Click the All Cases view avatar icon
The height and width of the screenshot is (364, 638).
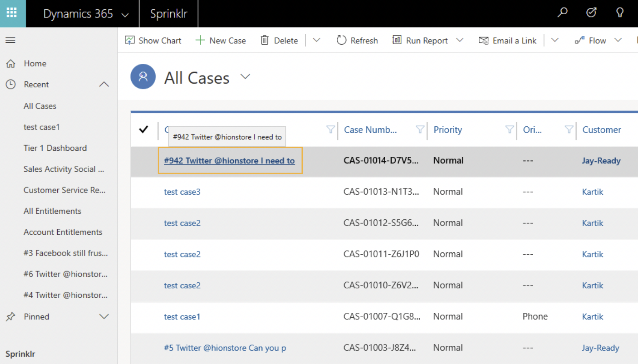pyautogui.click(x=143, y=76)
